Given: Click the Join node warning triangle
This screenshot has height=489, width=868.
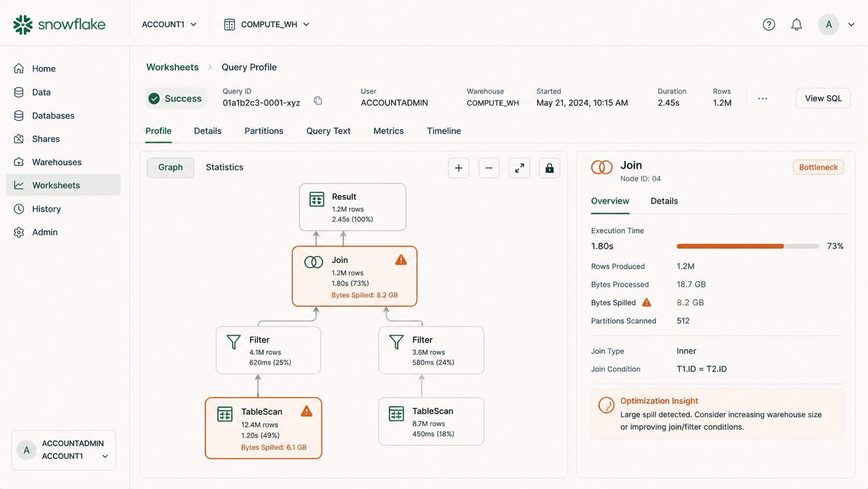Looking at the screenshot, I should 401,260.
